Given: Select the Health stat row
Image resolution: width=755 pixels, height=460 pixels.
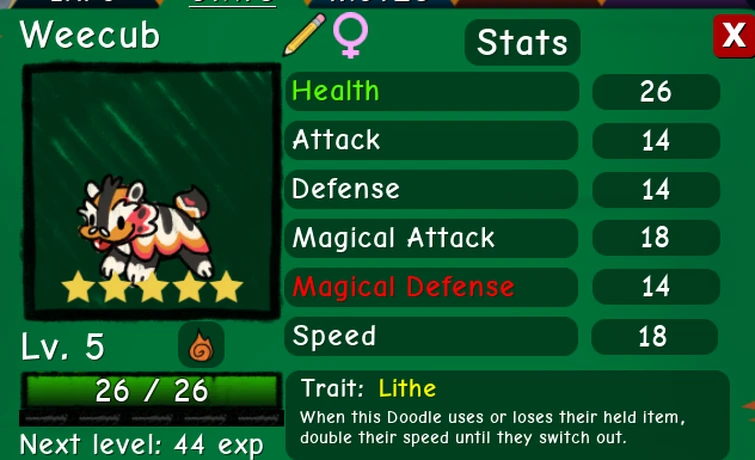Looking at the screenshot, I should [432, 91].
